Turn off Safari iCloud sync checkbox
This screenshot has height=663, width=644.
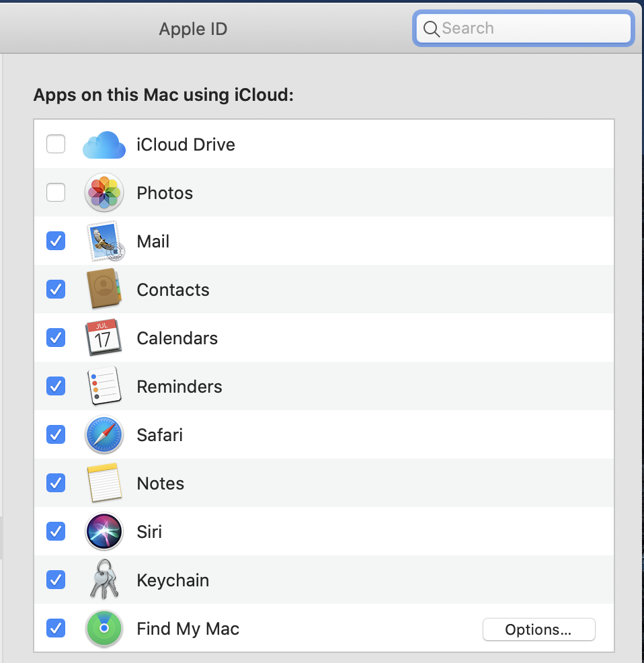coord(56,434)
